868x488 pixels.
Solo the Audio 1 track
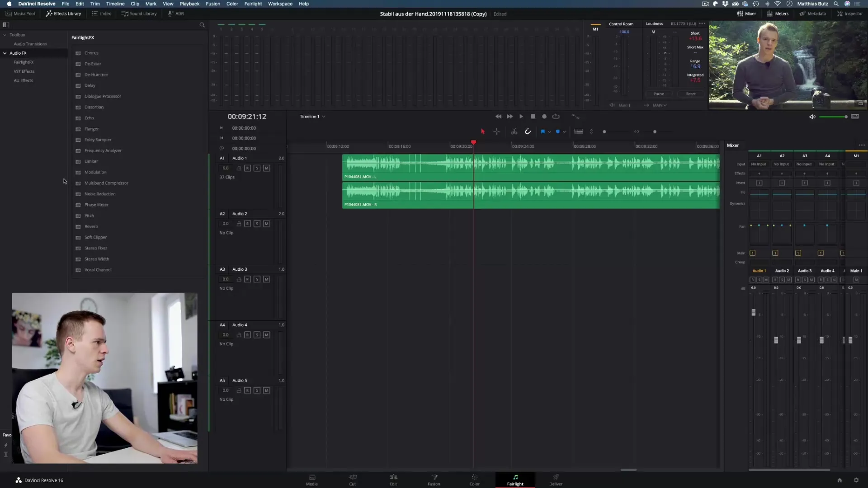pos(257,168)
